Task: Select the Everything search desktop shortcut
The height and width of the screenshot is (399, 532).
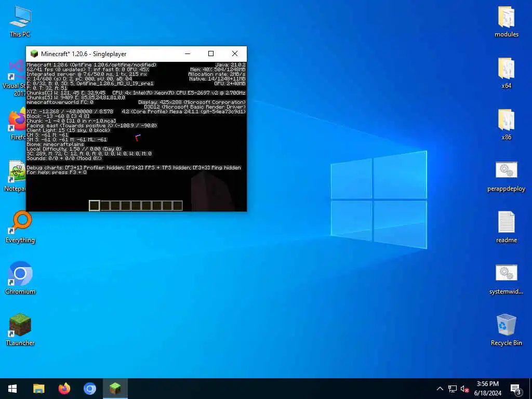Action: 20,227
